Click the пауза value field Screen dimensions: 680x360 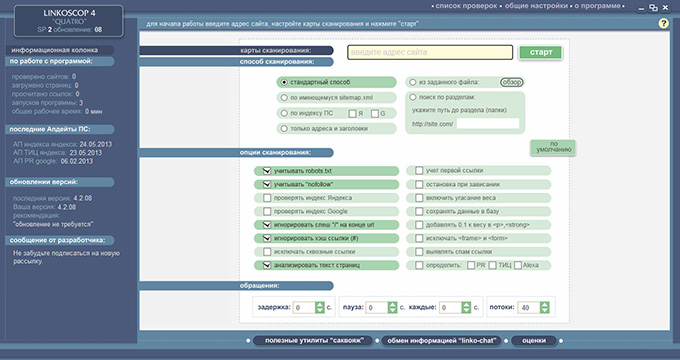[377, 308]
